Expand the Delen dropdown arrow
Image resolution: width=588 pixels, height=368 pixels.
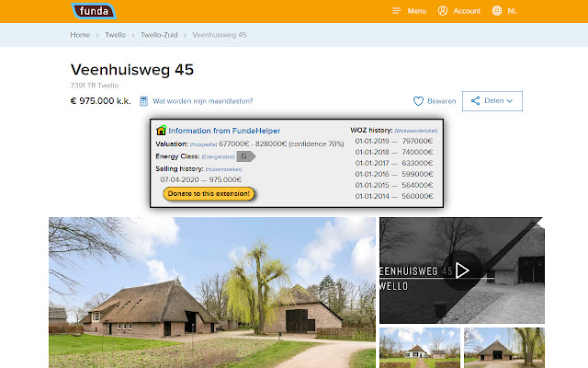tap(509, 101)
